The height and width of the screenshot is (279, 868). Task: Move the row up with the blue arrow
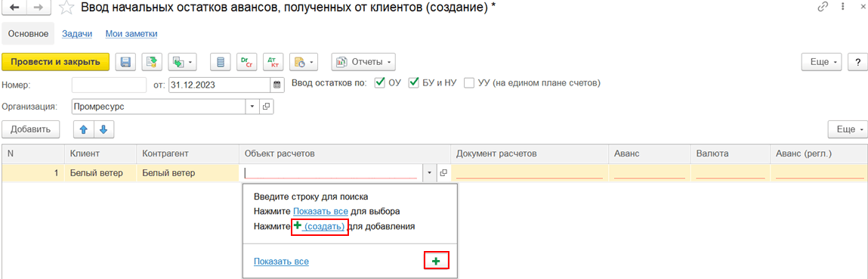point(84,129)
